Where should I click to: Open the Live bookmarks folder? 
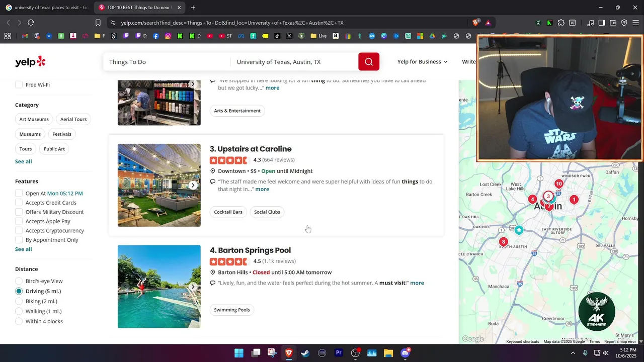click(318, 36)
